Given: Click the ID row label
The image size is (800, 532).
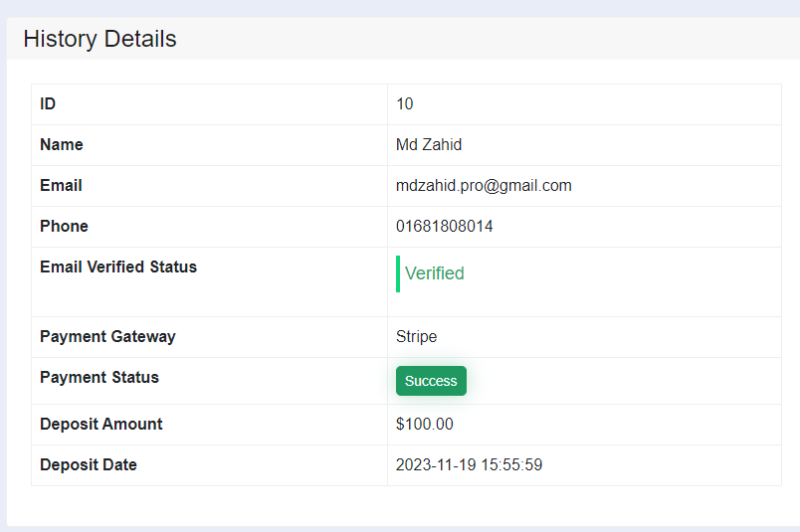Looking at the screenshot, I should pos(48,103).
